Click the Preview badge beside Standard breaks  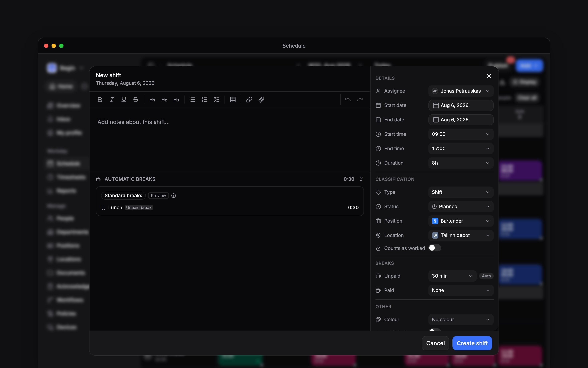(158, 195)
